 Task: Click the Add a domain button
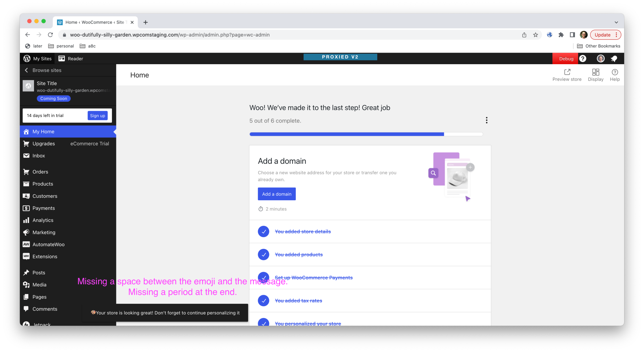click(x=276, y=194)
